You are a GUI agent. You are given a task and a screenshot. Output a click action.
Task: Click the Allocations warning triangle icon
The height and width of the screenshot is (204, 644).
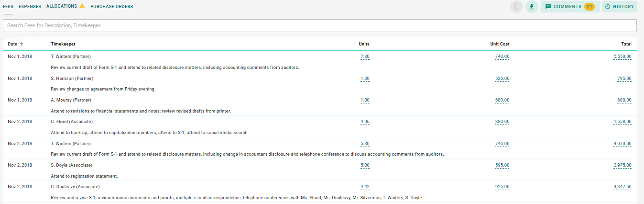click(x=82, y=6)
